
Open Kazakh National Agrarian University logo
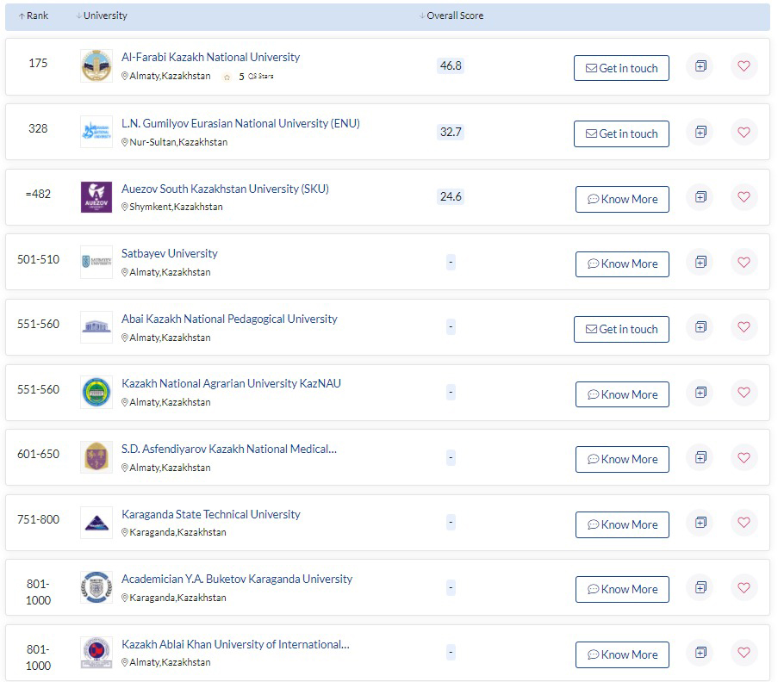96,392
